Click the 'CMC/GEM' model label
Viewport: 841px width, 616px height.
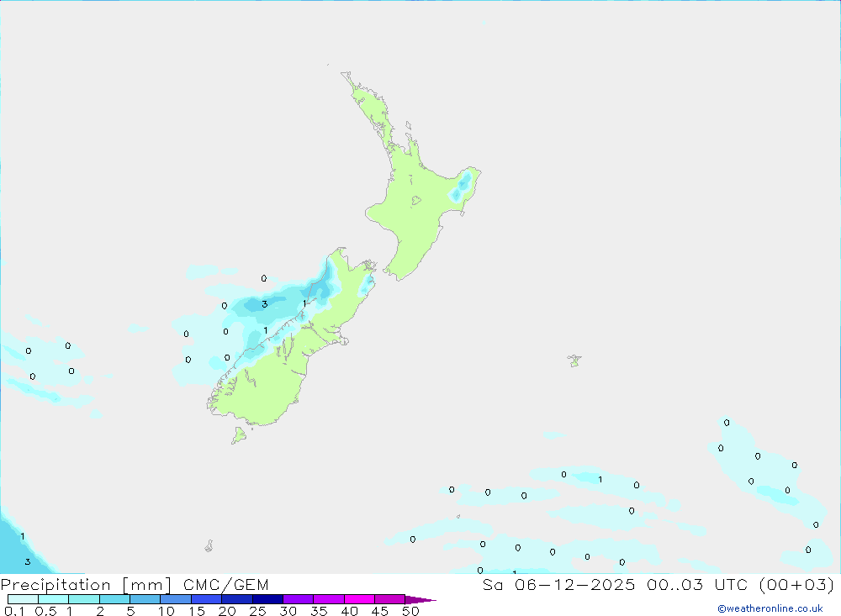(x=225, y=585)
